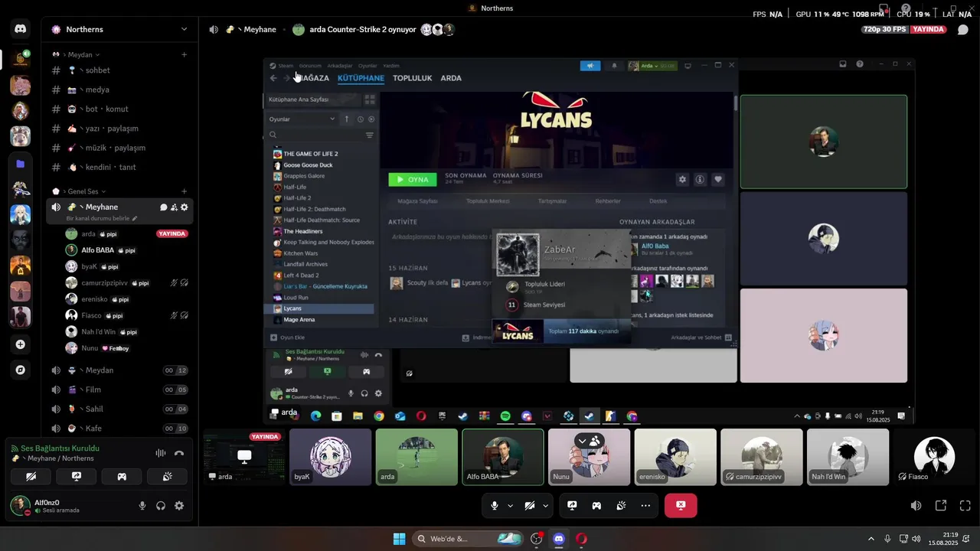Select arda's YAYINDA stream thumbnail
Viewport: 980px width, 551px height.
pos(244,457)
